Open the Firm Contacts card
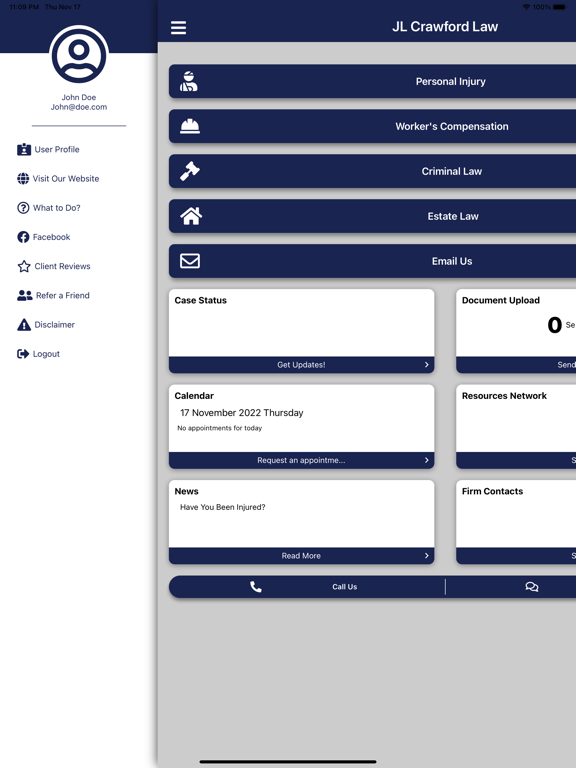The height and width of the screenshot is (768, 576). 516,522
